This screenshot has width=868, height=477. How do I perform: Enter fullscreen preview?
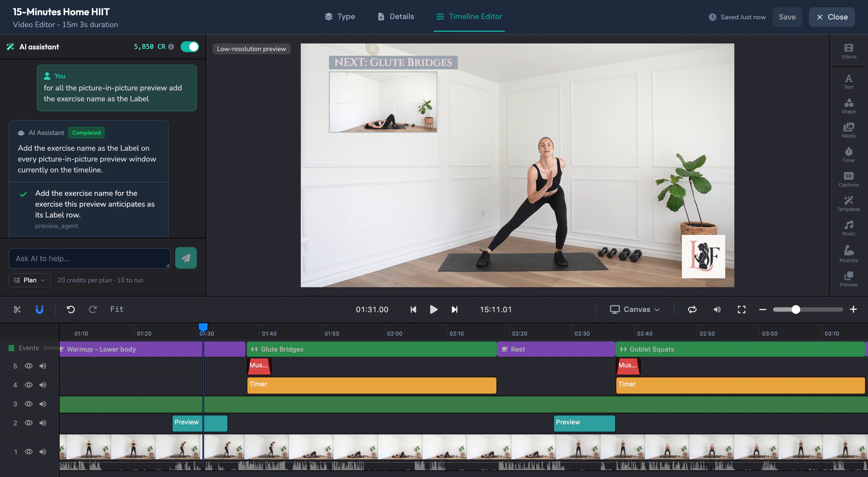[x=741, y=309]
